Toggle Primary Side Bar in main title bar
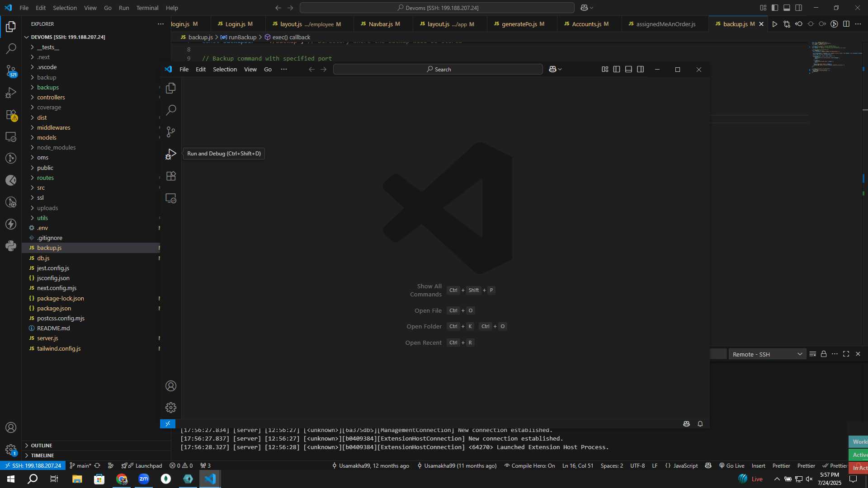This screenshot has width=868, height=488. pos(775,8)
